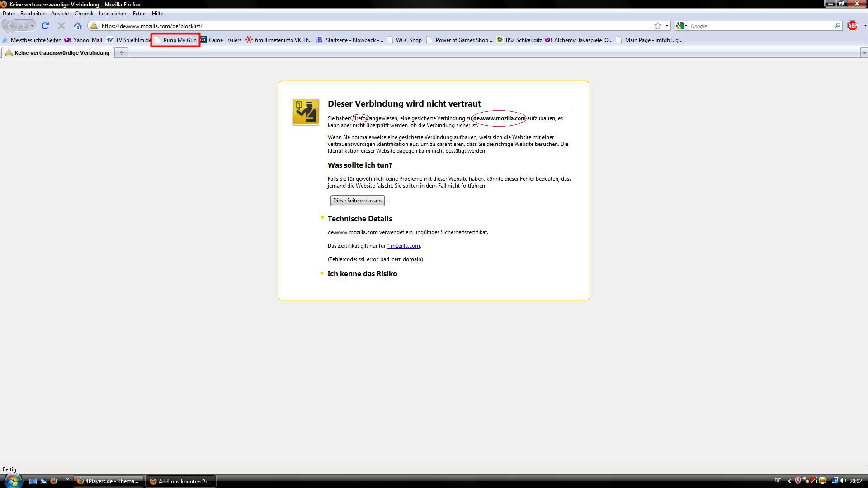Image resolution: width=868 pixels, height=488 pixels.
Task: Collapse the Technische Details section
Action: pyautogui.click(x=322, y=218)
